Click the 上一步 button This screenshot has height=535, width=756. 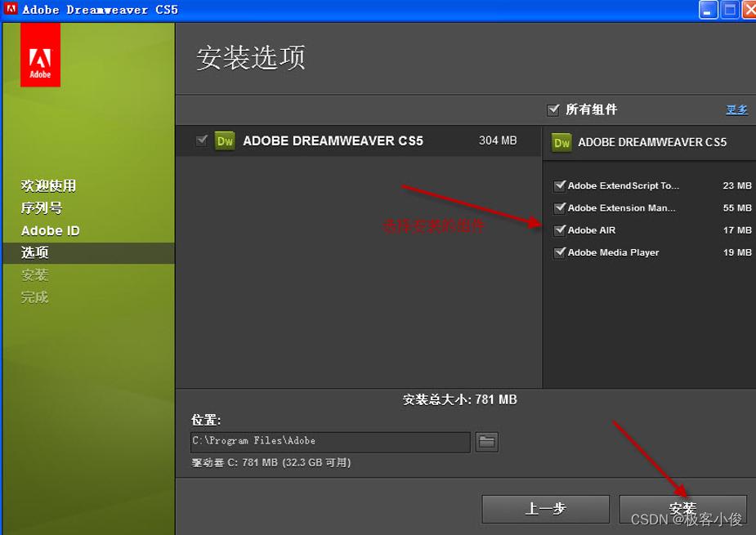click(x=545, y=509)
